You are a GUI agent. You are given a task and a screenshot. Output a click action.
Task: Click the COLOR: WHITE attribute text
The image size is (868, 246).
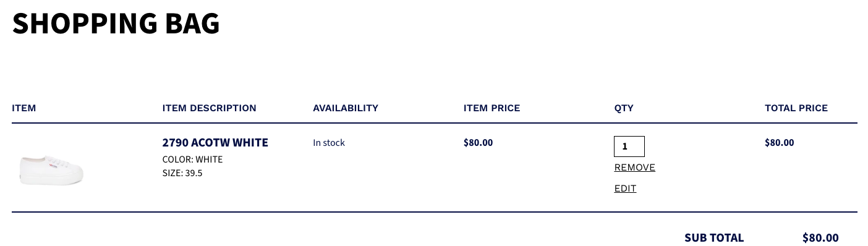(193, 159)
